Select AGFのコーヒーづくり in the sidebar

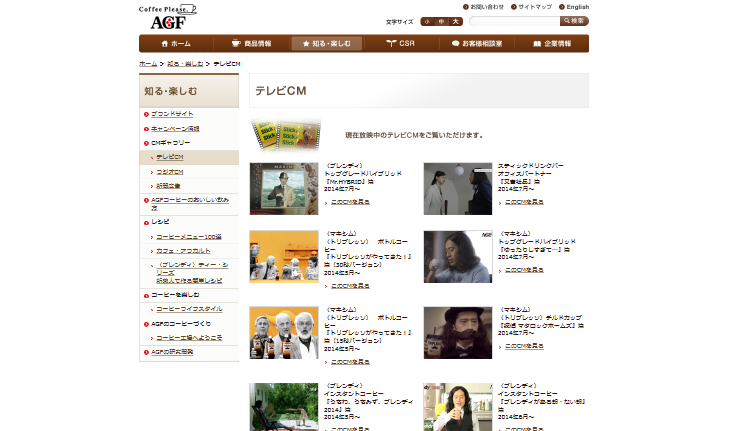[181, 324]
